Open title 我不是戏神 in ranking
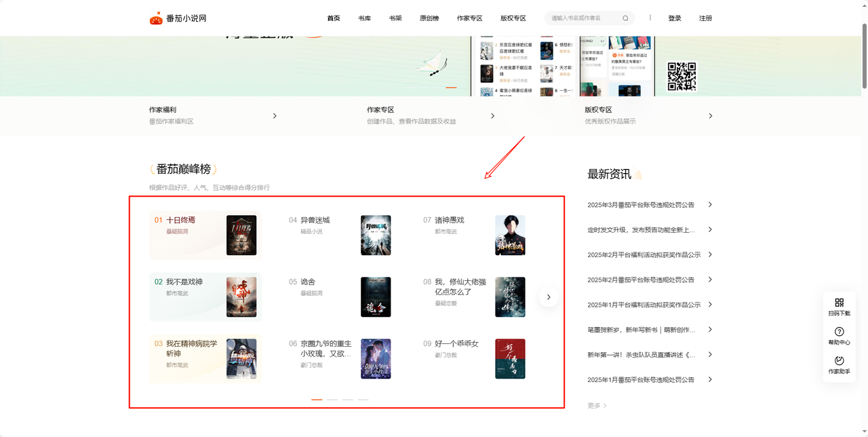The height and width of the screenshot is (437, 868). [184, 282]
